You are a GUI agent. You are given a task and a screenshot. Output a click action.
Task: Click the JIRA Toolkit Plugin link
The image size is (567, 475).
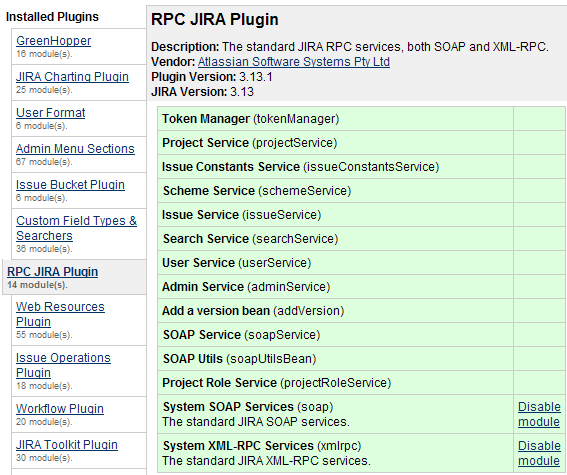(67, 445)
